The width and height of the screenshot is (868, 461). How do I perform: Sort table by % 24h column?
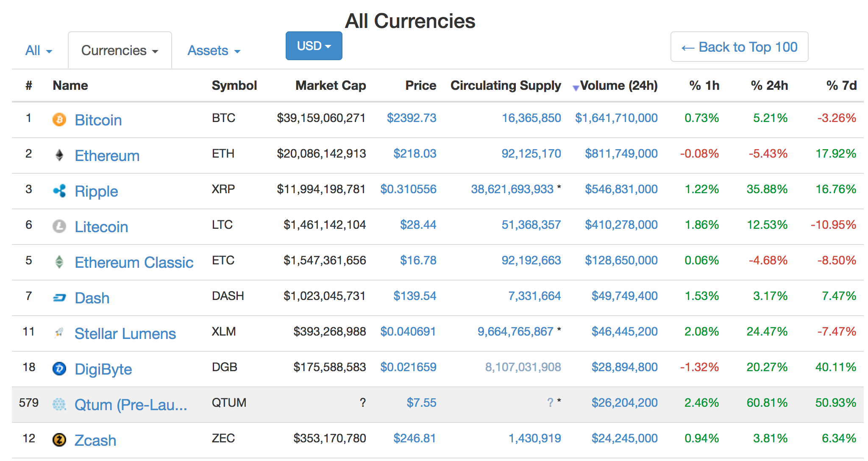pos(769,85)
